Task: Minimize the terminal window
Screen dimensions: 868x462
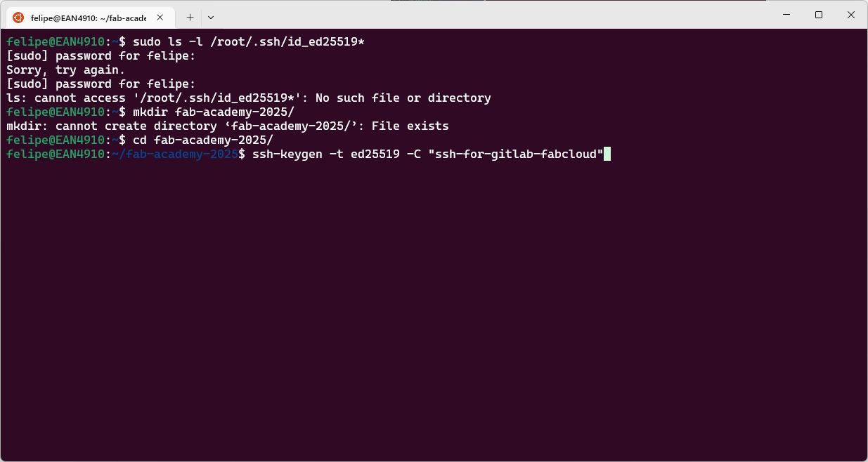Action: (786, 15)
